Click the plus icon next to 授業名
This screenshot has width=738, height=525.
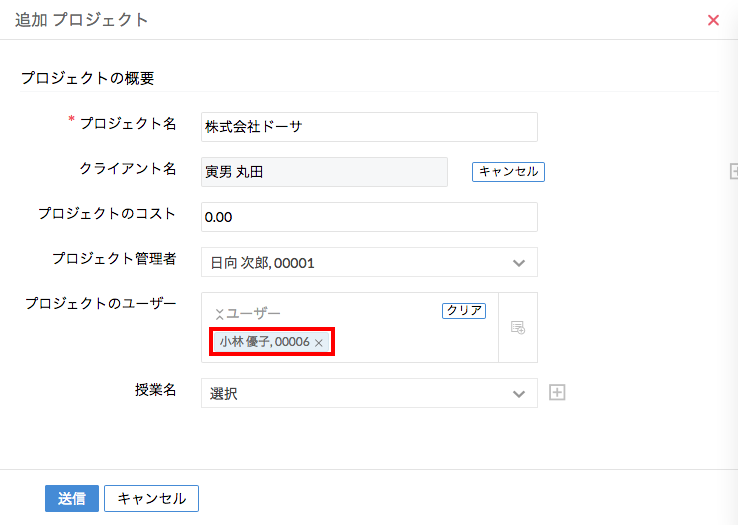(x=558, y=393)
